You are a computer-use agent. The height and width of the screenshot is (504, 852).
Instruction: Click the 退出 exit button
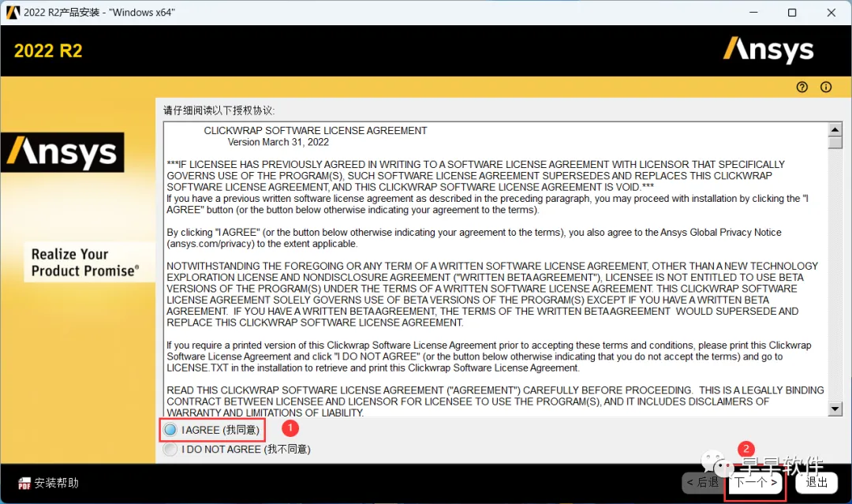coord(816,482)
